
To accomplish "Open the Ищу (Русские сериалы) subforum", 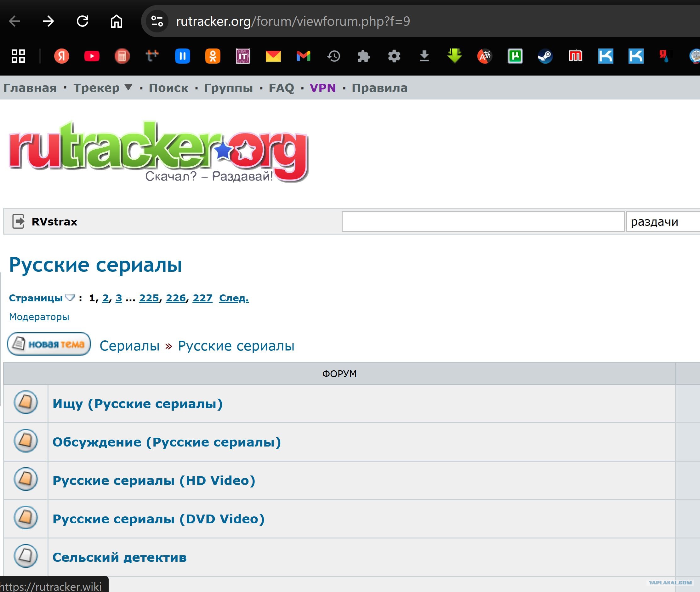I will coord(138,404).
